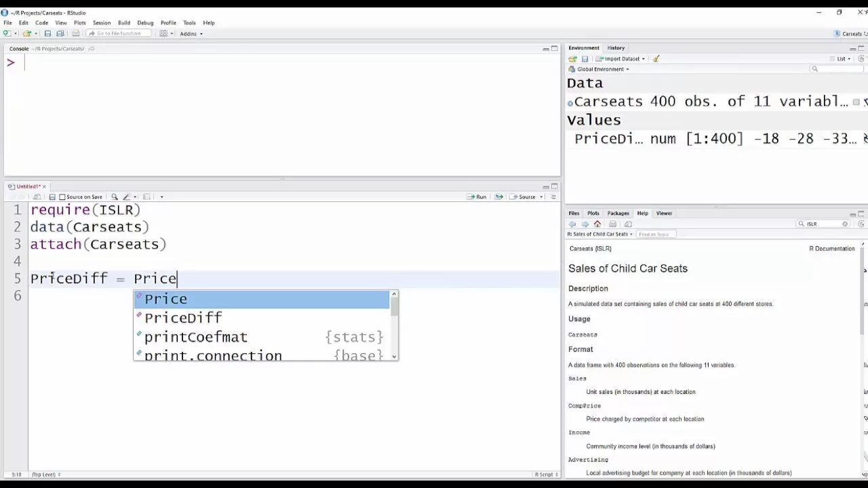Click the Run button in editor
This screenshot has width=868, height=488.
[477, 197]
